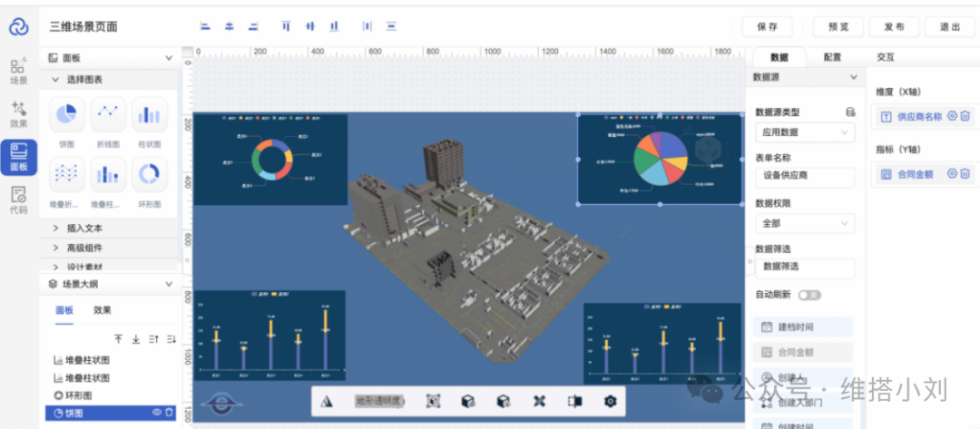Expand the 高级组件 section
This screenshot has width=980, height=429.
(x=55, y=248)
